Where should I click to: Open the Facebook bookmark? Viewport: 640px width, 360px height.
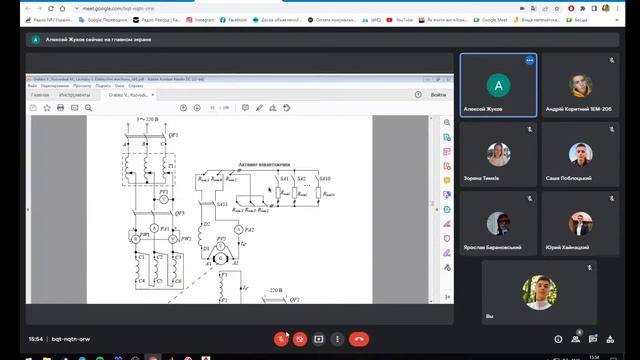pos(233,20)
